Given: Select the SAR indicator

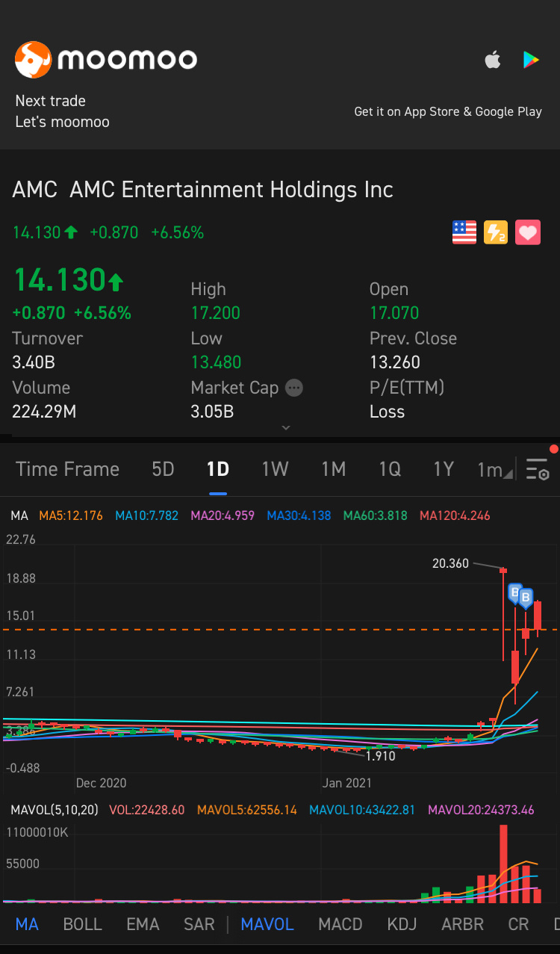Looking at the screenshot, I should pyautogui.click(x=199, y=924).
